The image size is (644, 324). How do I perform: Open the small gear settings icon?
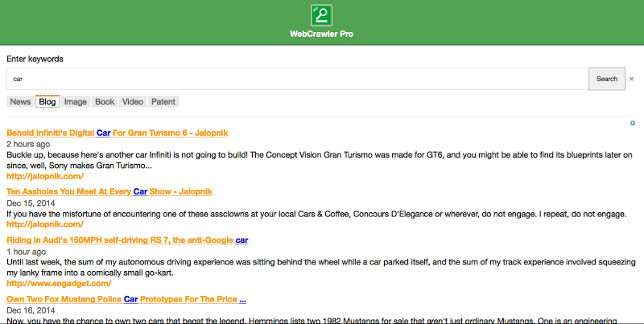(633, 123)
